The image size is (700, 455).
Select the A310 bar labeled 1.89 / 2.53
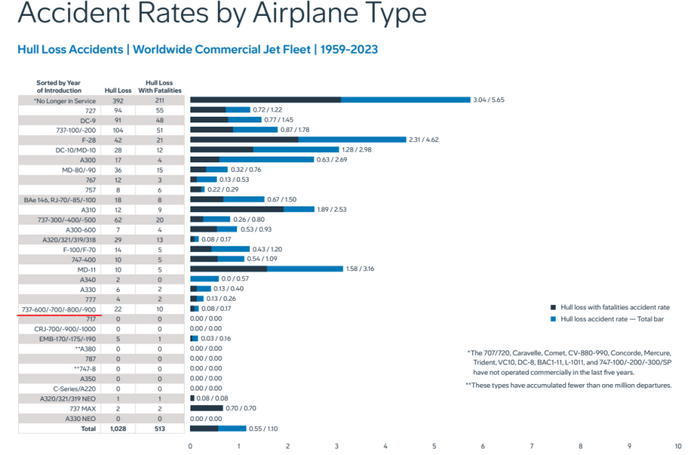252,209
